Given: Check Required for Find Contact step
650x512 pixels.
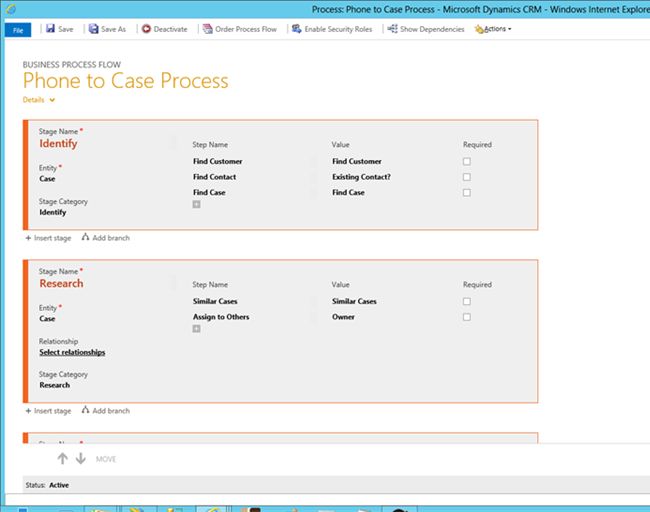Looking at the screenshot, I should [467, 177].
